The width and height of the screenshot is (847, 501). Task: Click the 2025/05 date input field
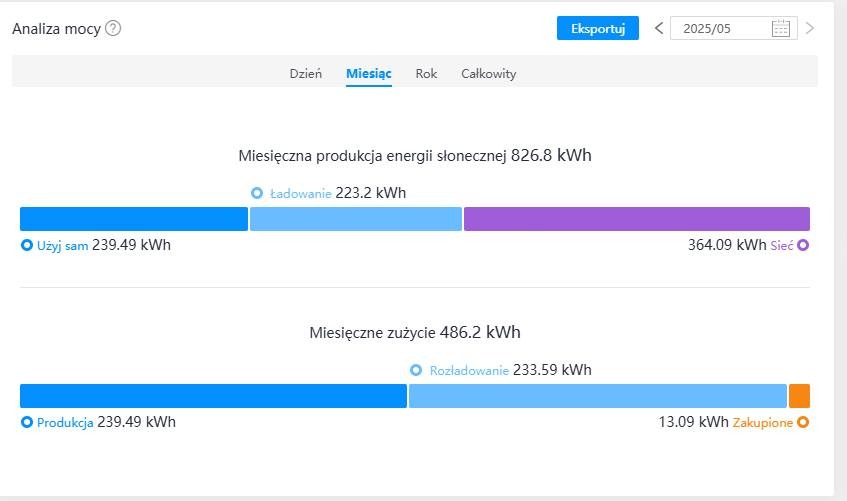pos(734,28)
